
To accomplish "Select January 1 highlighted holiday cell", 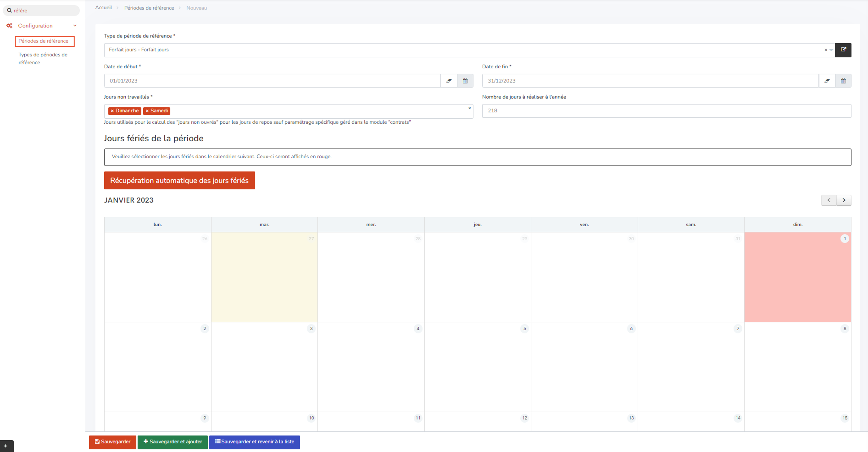I will pos(798,277).
